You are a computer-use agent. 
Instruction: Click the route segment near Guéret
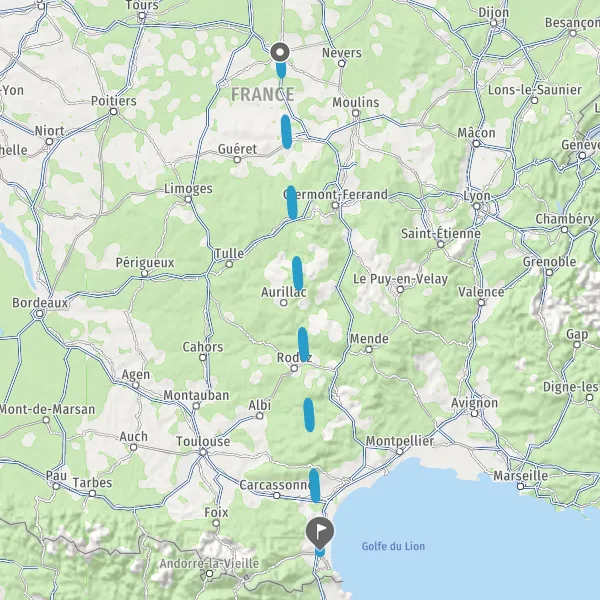click(286, 132)
